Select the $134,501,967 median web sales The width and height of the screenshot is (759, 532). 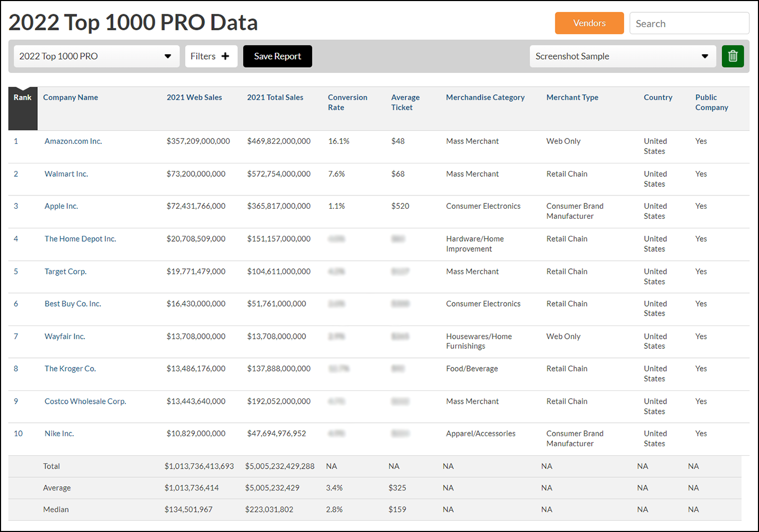pos(189,510)
